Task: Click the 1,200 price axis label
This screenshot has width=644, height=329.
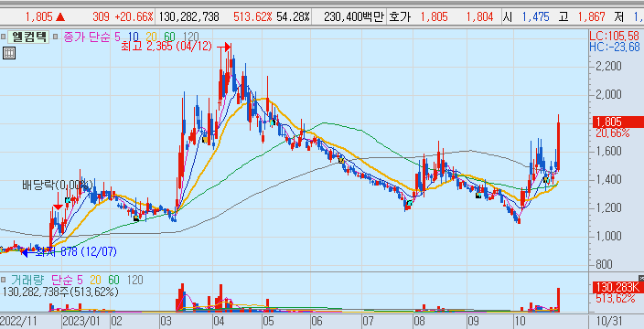Action: (x=607, y=207)
